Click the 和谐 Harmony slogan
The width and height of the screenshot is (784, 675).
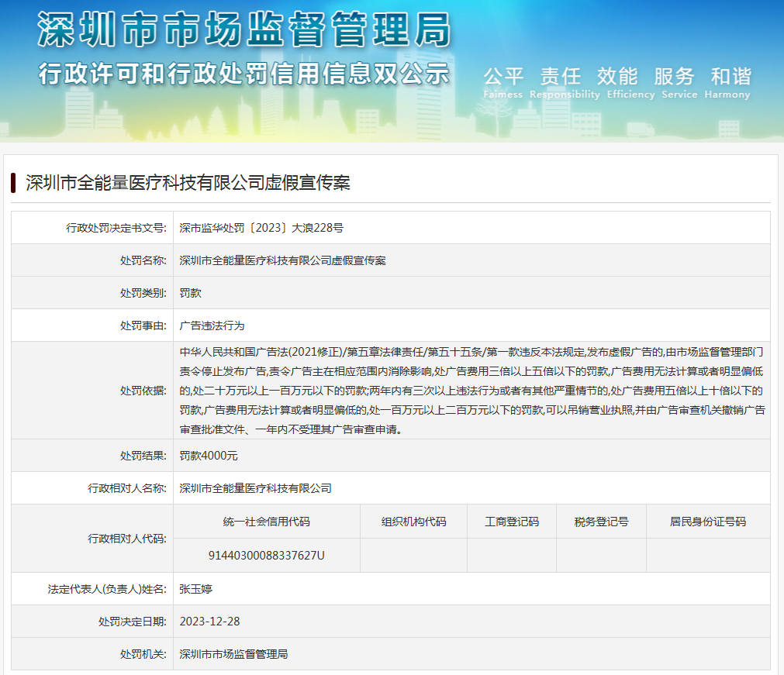[x=727, y=82]
